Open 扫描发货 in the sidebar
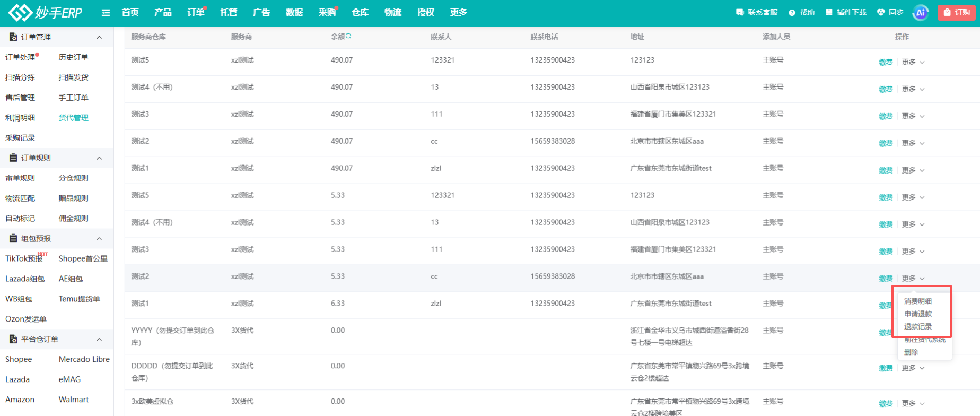Screen dimensions: 980x416 [x=74, y=77]
